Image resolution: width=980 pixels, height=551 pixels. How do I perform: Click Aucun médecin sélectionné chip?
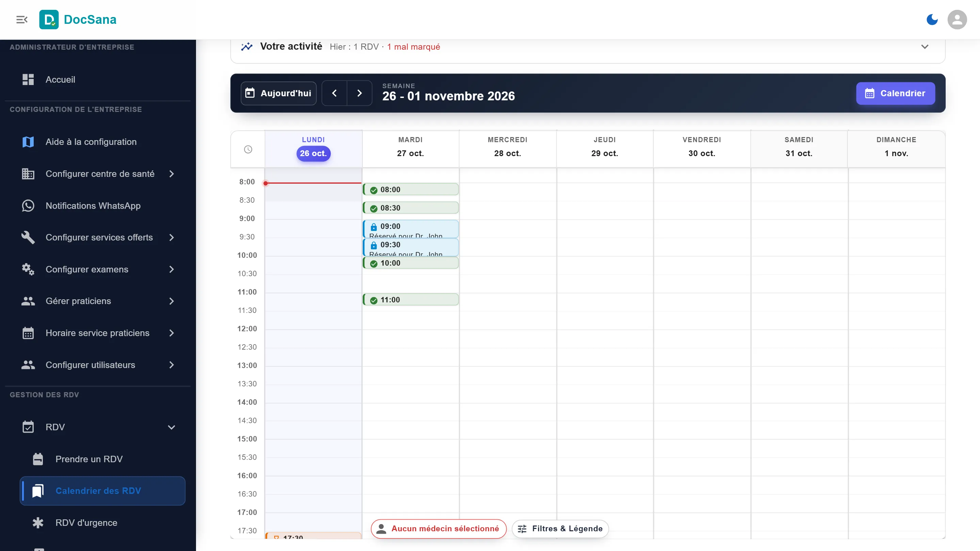[x=438, y=529]
